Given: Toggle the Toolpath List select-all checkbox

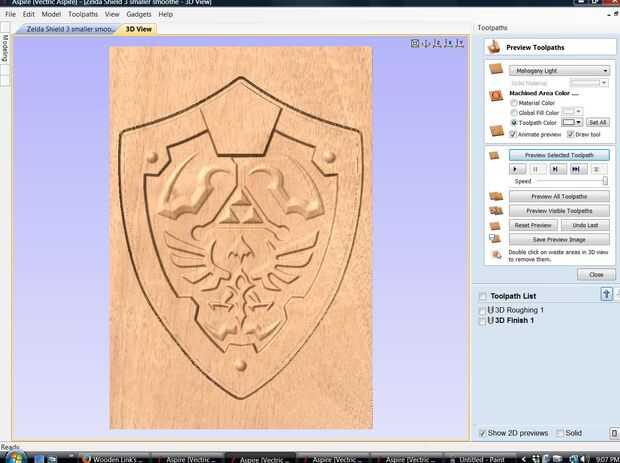Looking at the screenshot, I should point(482,296).
